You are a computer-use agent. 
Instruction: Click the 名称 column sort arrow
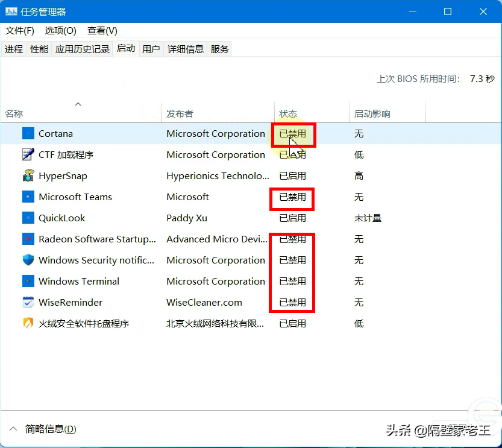(78, 104)
